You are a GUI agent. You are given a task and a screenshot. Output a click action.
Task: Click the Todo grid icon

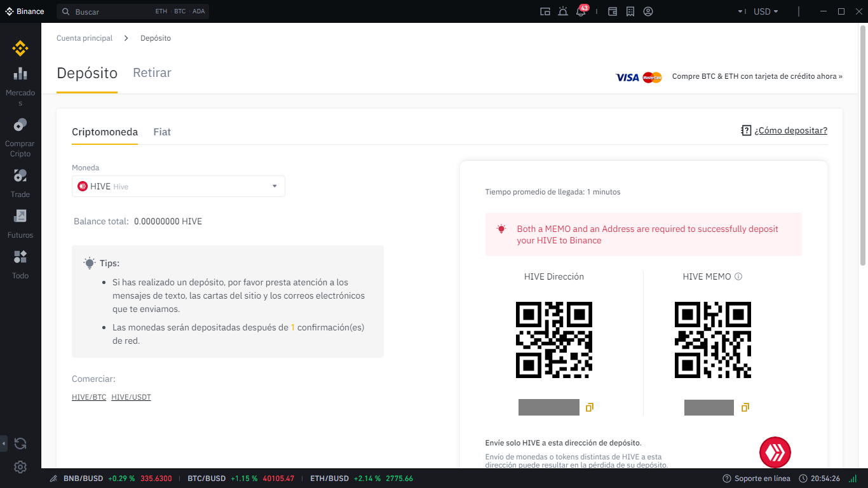pyautogui.click(x=20, y=257)
